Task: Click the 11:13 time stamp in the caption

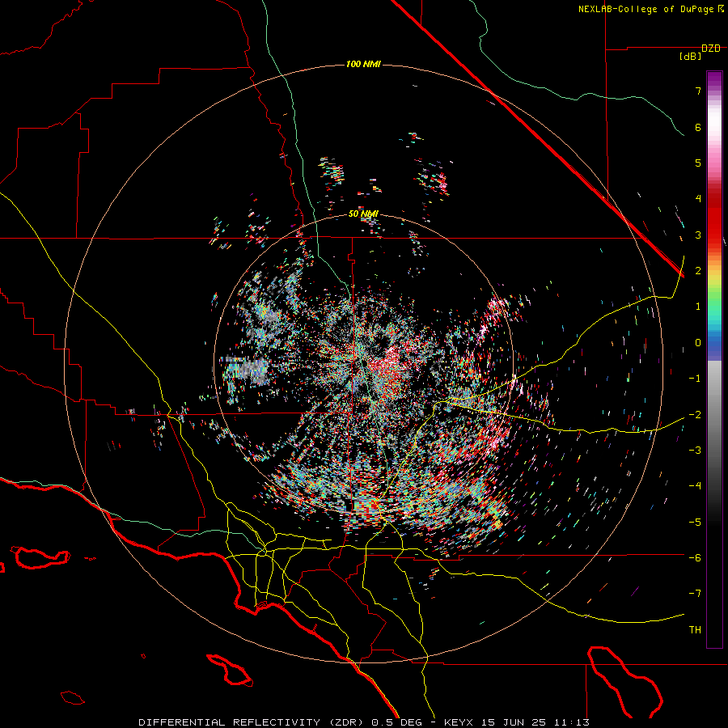Action: [x=572, y=722]
